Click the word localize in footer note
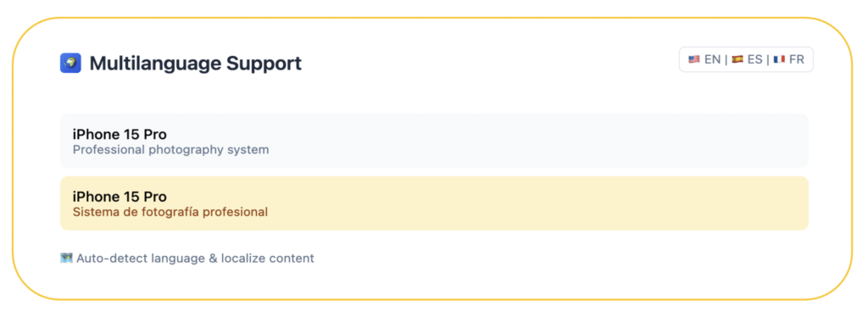The image size is (868, 317). (x=242, y=259)
